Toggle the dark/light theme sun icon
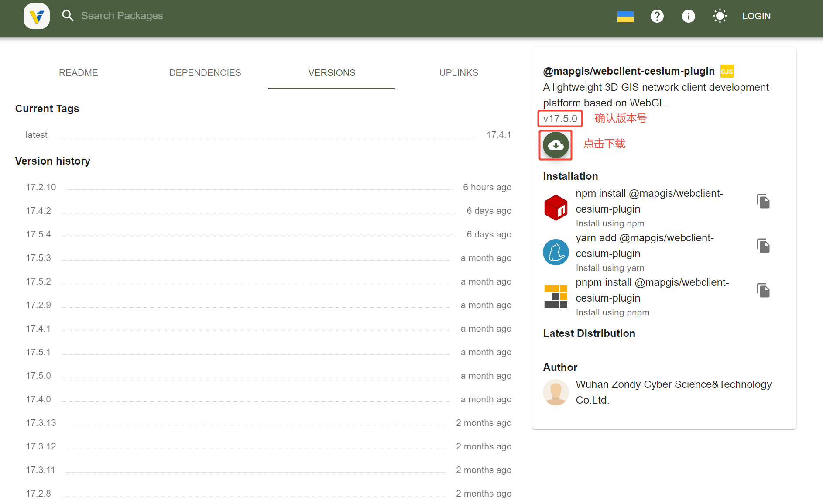 (x=720, y=16)
